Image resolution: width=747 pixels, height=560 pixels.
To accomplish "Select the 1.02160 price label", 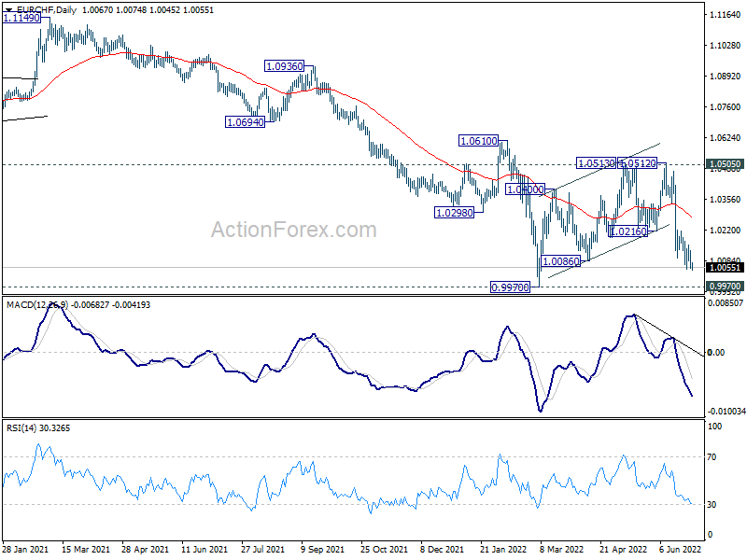I will [x=628, y=231].
